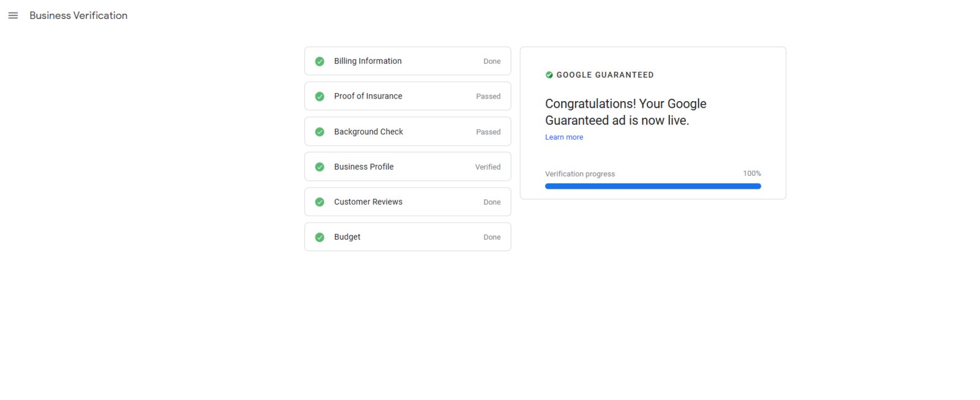Screen dimensions: 980x400
Task: Expand the Proof of Insurance section
Action: pos(407,96)
